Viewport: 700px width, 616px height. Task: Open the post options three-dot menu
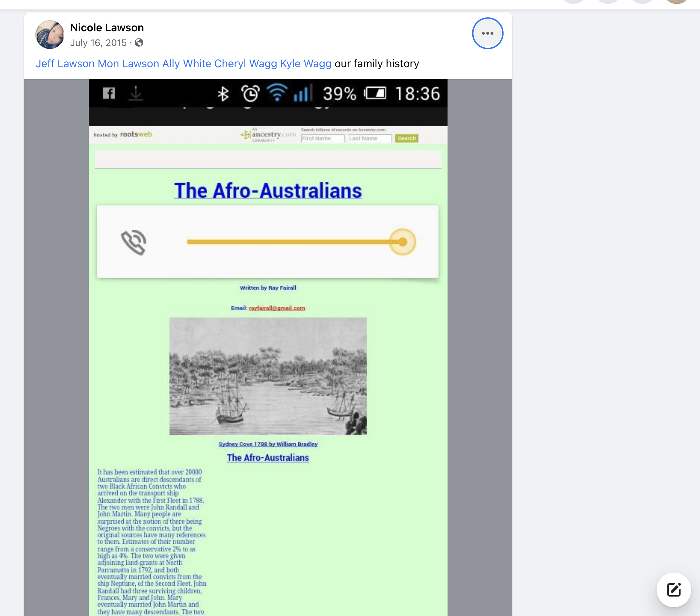pos(487,33)
